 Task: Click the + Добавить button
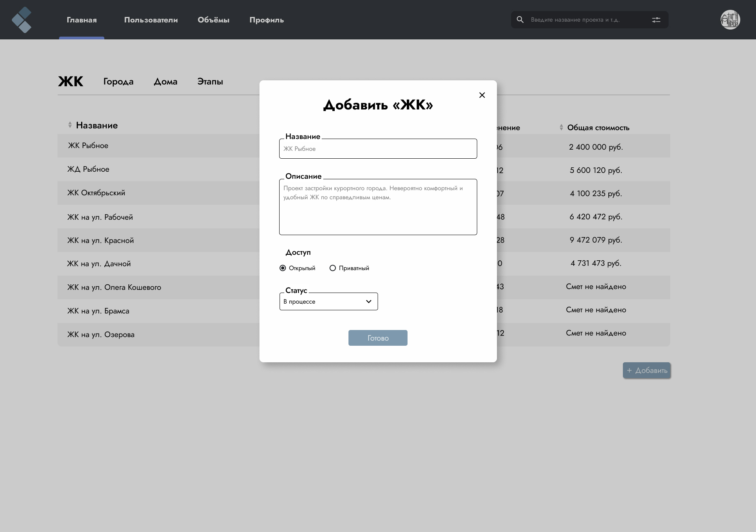pyautogui.click(x=647, y=370)
